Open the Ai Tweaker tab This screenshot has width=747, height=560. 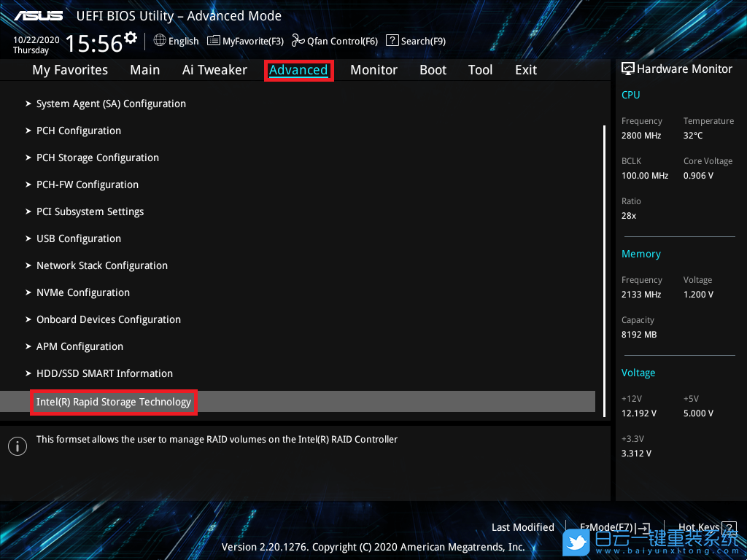214,70
